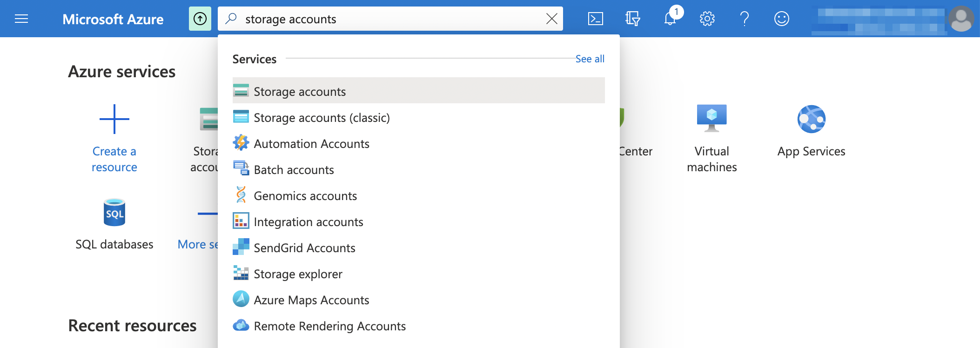Select Genomics accounts result
The image size is (980, 348).
(419, 195)
